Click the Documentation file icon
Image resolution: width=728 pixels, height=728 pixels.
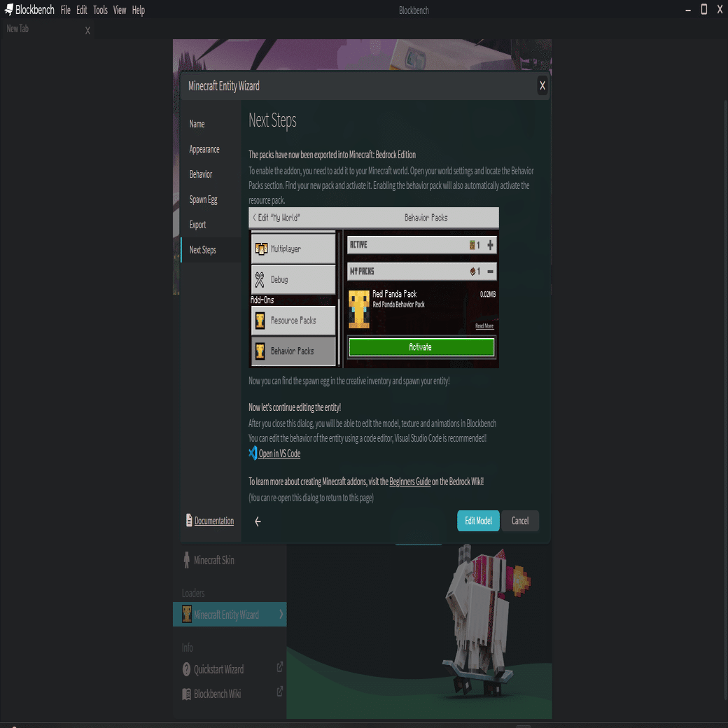coord(189,521)
